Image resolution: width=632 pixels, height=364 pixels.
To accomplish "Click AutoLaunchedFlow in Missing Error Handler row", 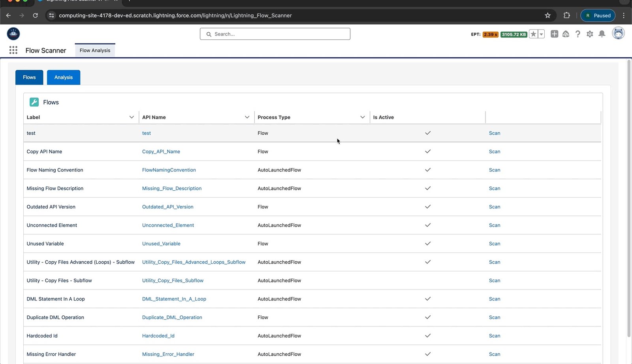I will tap(279, 354).
